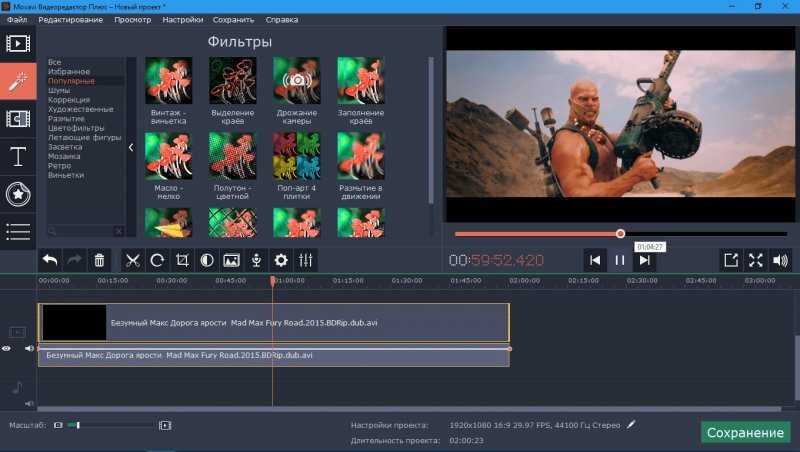This screenshot has height=452, width=800.
Task: Select the Винтаж - виньетка filter thumbnail
Action: (168, 81)
